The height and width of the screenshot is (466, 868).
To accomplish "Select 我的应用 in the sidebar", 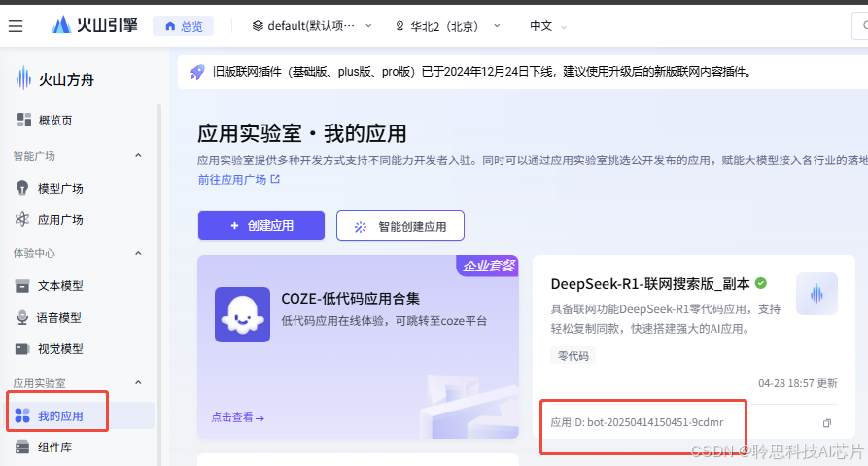I will [81, 415].
